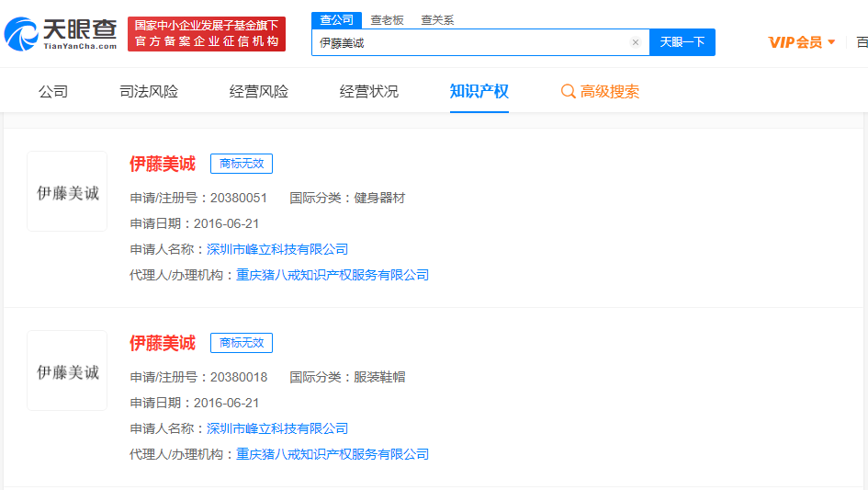This screenshot has width=868, height=490.
Task: Open the 经营状况 results tab
Action: (x=368, y=91)
